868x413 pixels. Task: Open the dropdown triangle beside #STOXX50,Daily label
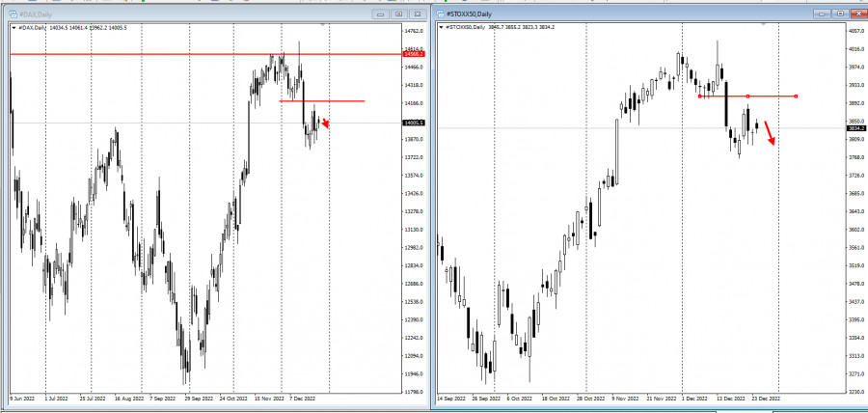[441, 27]
